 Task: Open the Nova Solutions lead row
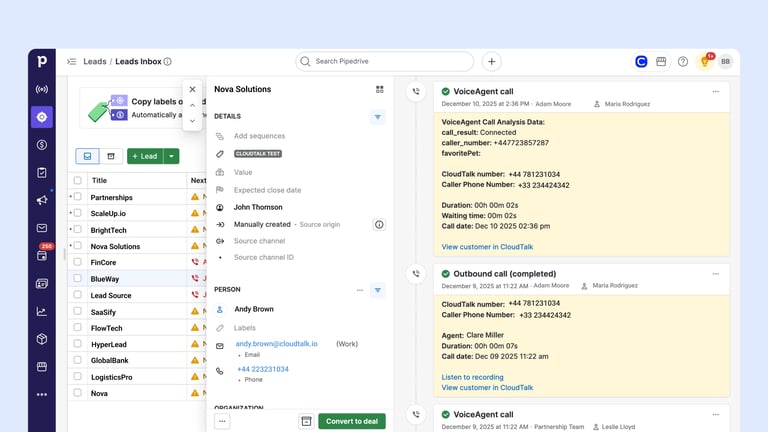point(115,246)
